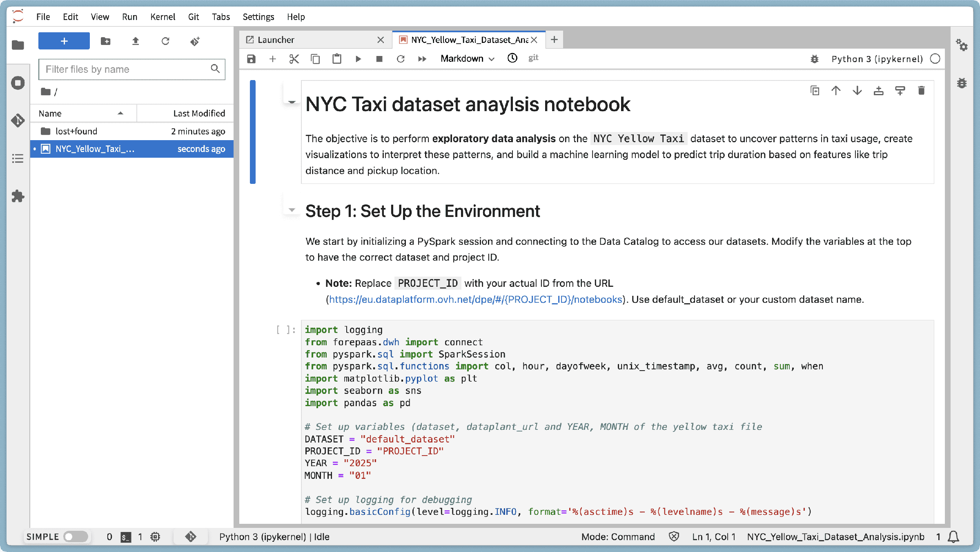980x552 pixels.
Task: Open notifications bell in status bar
Action: (x=953, y=536)
